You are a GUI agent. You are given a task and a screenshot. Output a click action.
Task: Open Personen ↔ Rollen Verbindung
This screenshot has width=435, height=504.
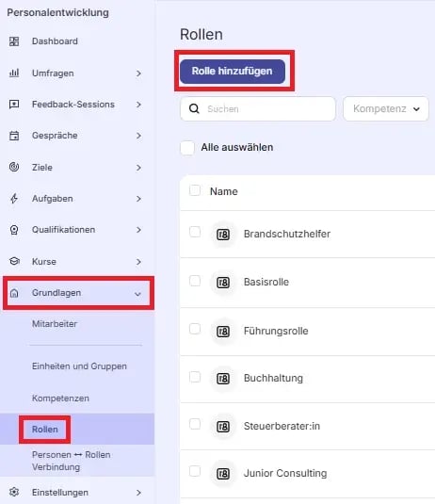pyautogui.click(x=72, y=461)
